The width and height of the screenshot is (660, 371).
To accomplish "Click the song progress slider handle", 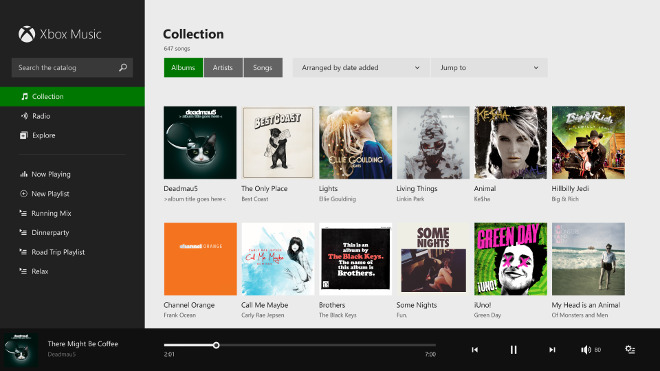I will coord(216,345).
